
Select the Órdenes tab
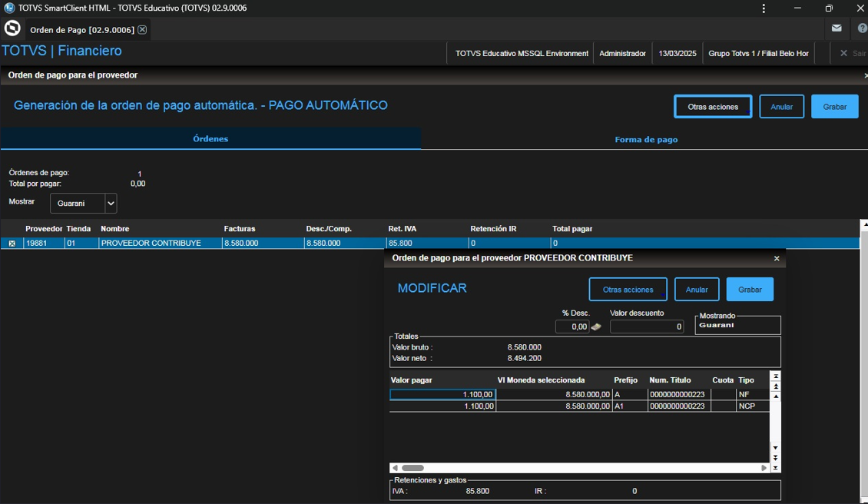tap(210, 139)
